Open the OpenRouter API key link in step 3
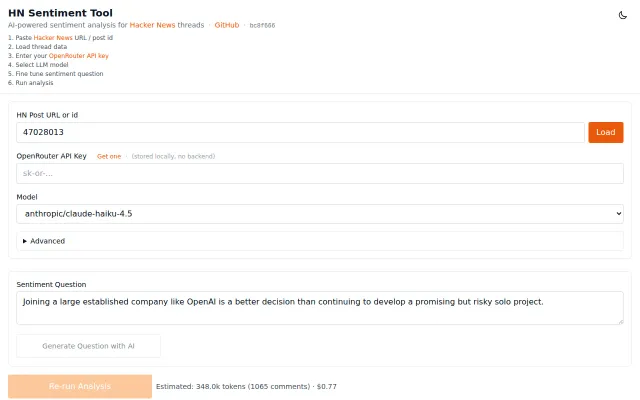Screen dimensions: 640x400 [x=78, y=56]
